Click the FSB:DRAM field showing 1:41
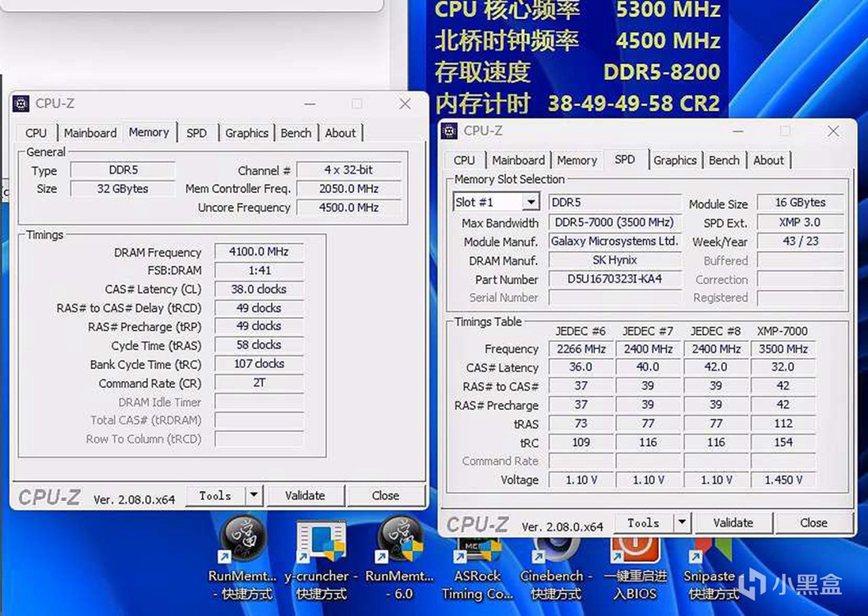 click(x=259, y=270)
